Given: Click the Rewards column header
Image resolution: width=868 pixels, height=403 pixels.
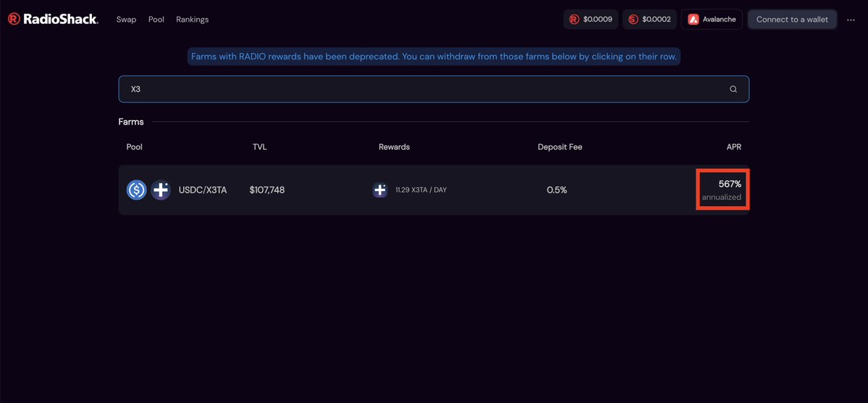Looking at the screenshot, I should [x=394, y=147].
